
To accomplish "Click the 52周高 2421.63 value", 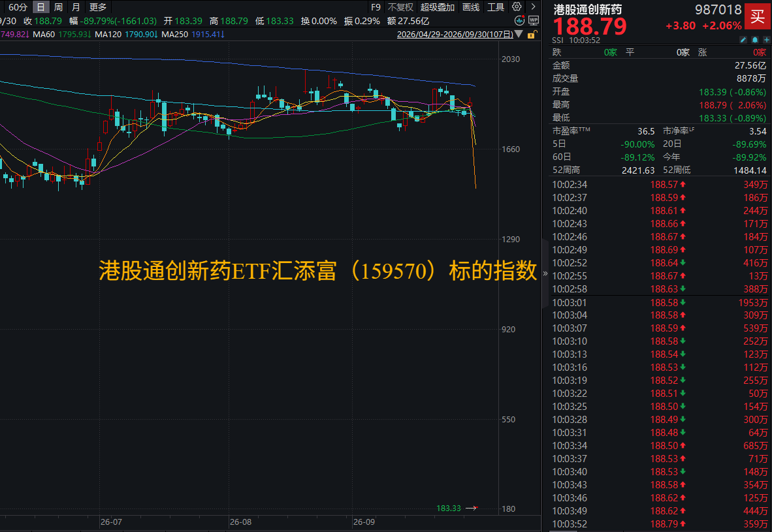I will point(637,170).
